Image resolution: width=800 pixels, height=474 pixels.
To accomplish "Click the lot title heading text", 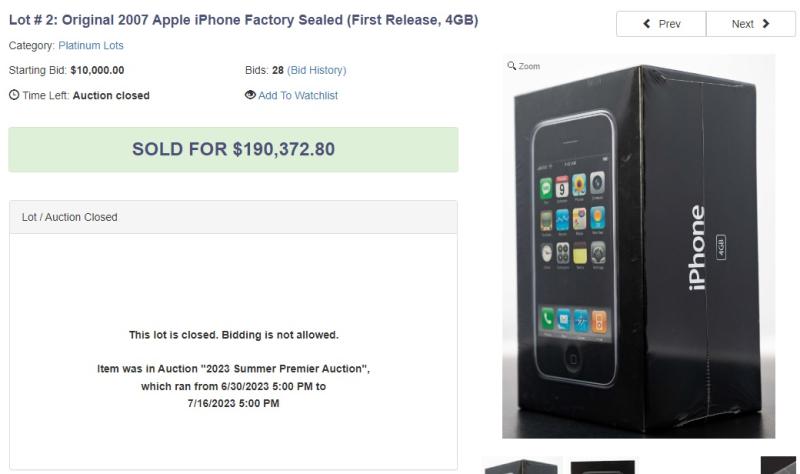I will tap(243, 21).
